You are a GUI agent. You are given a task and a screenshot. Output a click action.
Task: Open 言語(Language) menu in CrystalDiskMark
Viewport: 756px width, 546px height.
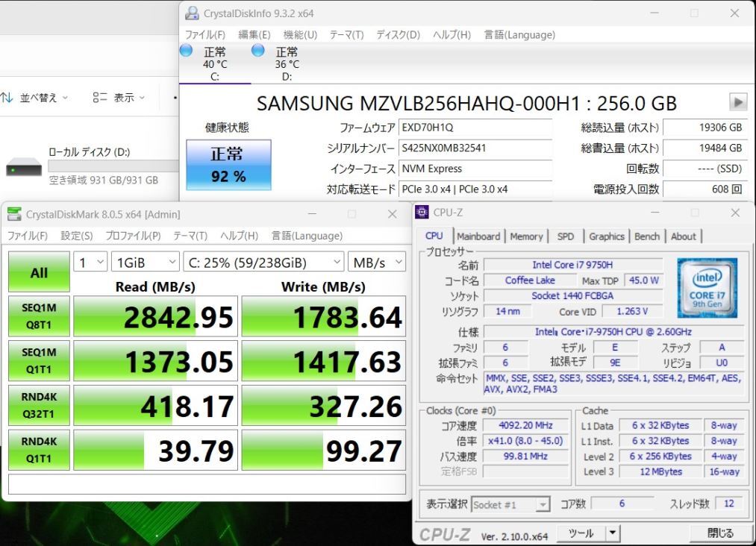tap(307, 236)
